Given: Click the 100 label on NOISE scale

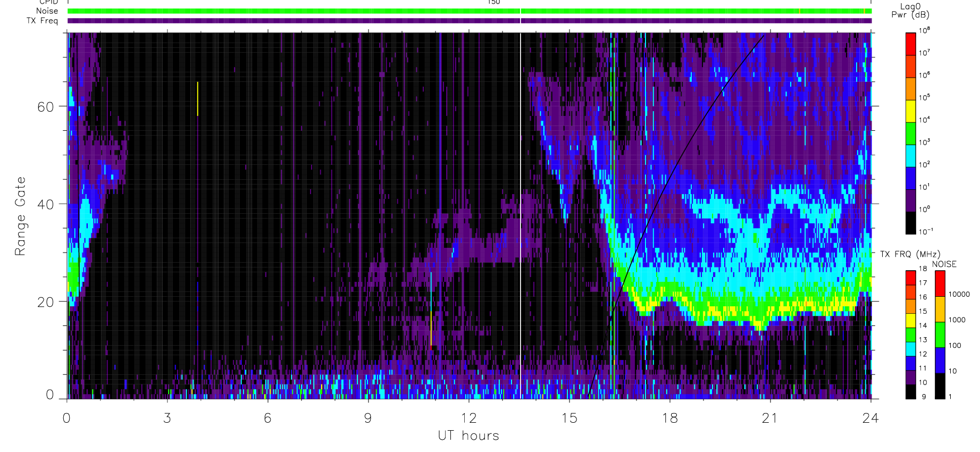Looking at the screenshot, I should coord(955,345).
